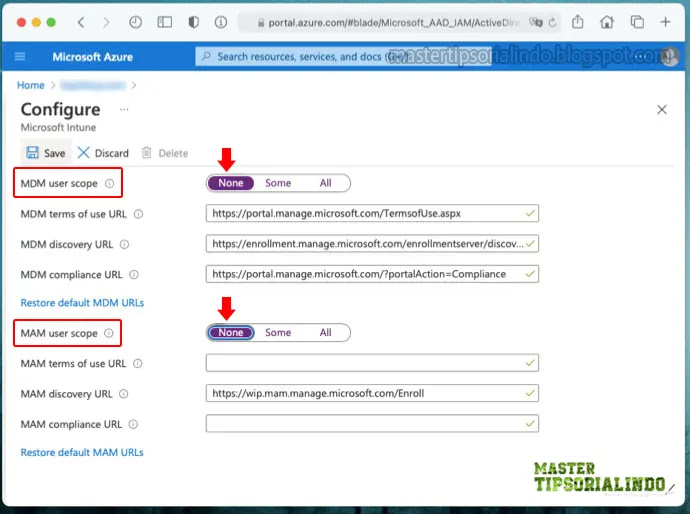Click the translate icon in address bar

point(536,22)
